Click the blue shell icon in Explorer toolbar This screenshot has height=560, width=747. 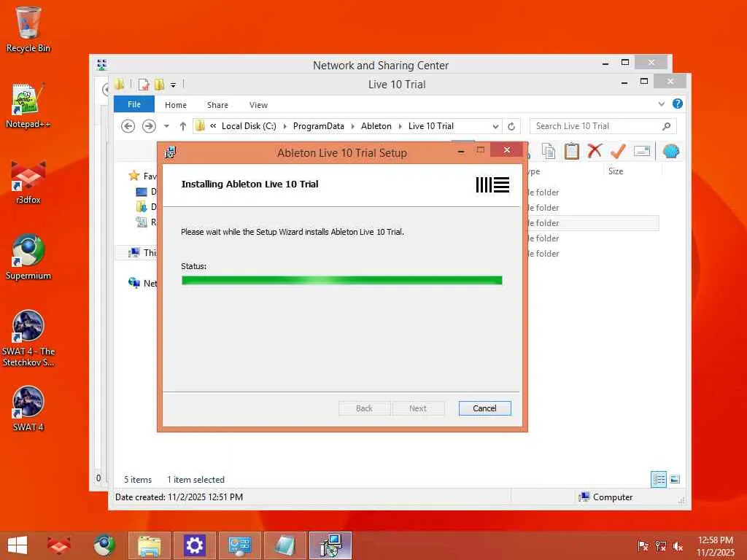(x=671, y=152)
